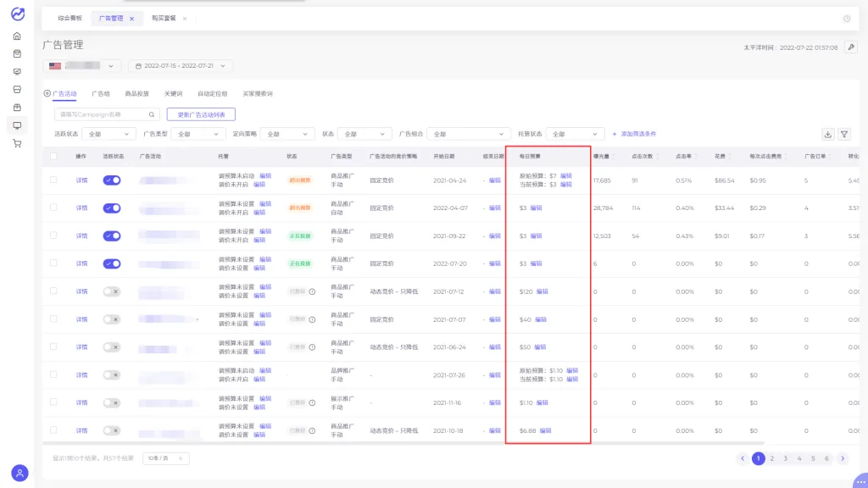This screenshot has height=488, width=868.
Task: Open the 10条/页 page size dropdown
Action: coord(166,458)
